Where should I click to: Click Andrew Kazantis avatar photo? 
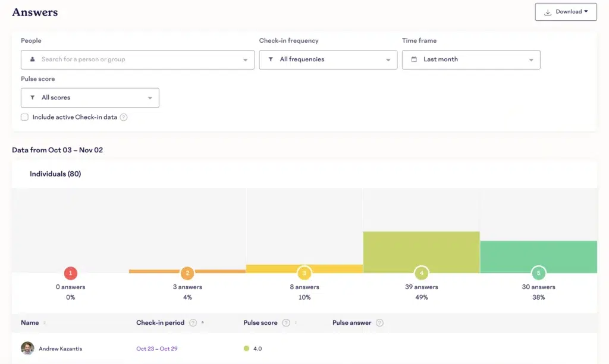pos(27,349)
